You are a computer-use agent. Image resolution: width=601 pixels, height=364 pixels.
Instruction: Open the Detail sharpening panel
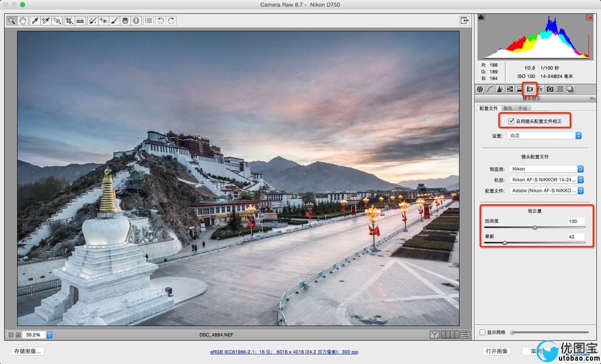click(x=500, y=89)
